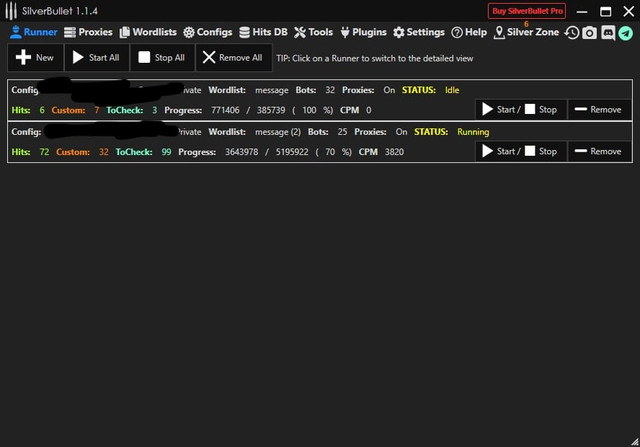Image resolution: width=640 pixels, height=447 pixels.
Task: Click the history clock icon
Action: coord(572,33)
